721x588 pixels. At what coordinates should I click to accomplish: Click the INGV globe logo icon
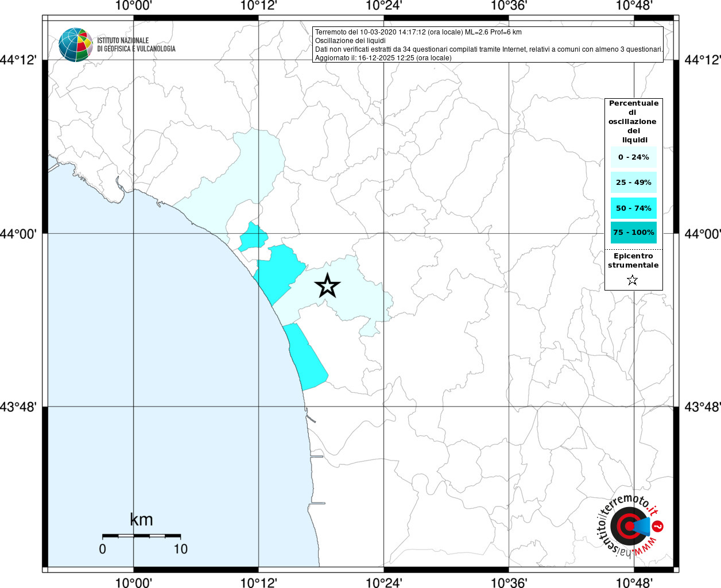[75, 45]
